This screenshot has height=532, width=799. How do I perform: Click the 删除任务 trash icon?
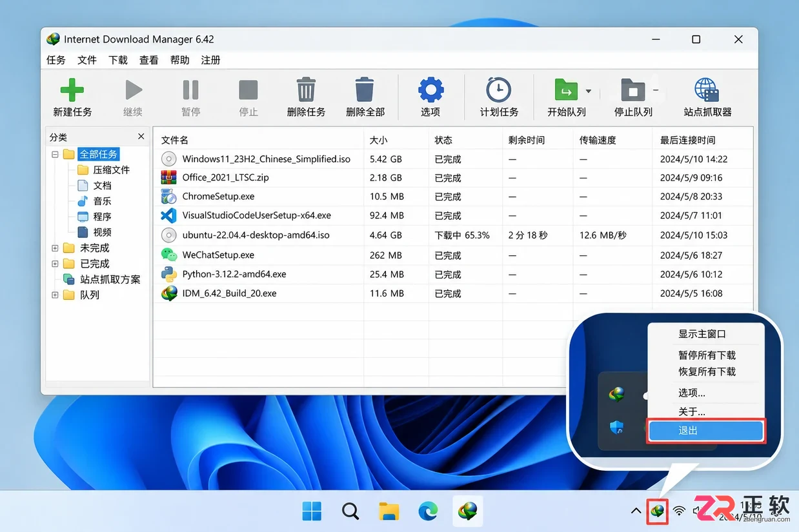pyautogui.click(x=306, y=90)
